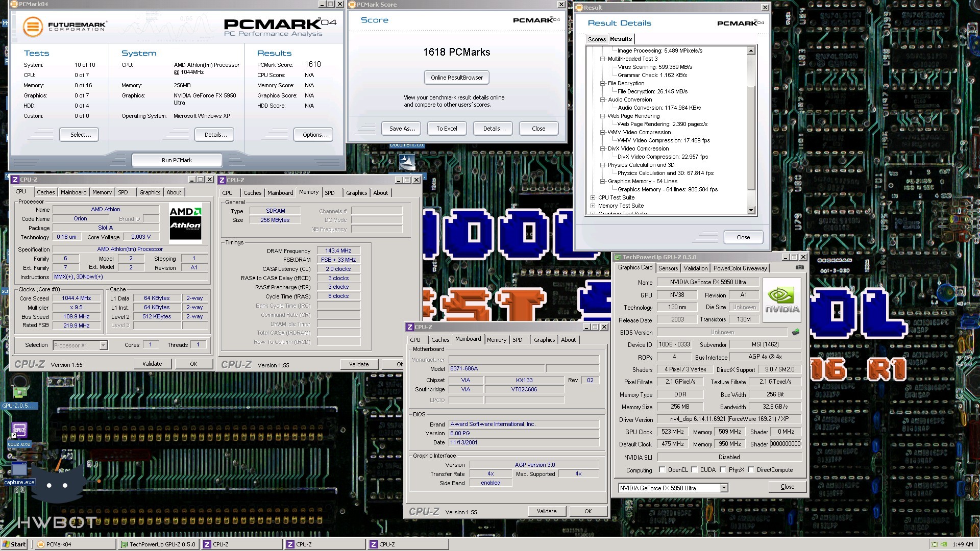This screenshot has width=980, height=551.
Task: Click the Device ID field 10DE - 0333
Action: [x=674, y=344]
